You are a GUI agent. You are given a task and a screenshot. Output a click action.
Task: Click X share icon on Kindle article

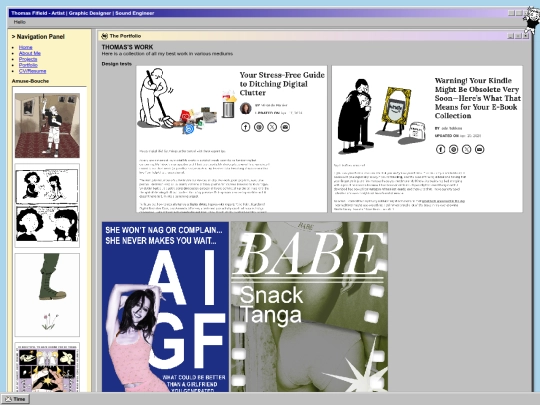pyautogui.click(x=466, y=149)
